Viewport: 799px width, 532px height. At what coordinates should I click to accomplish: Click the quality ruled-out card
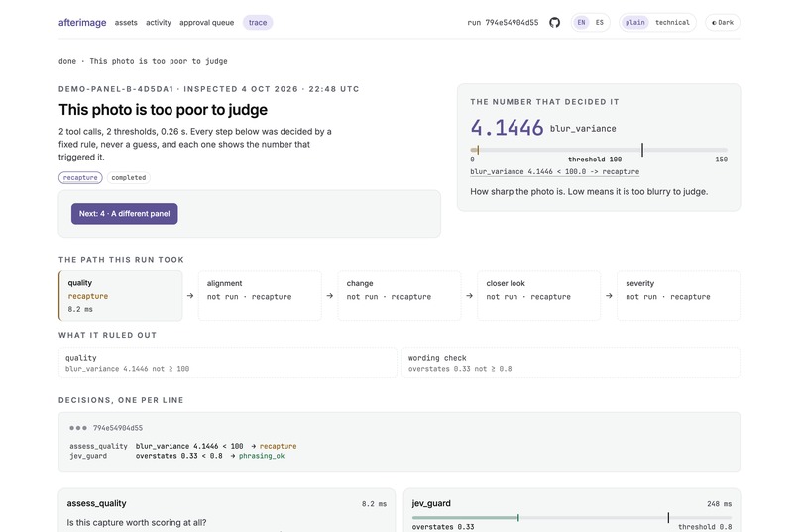(x=227, y=363)
